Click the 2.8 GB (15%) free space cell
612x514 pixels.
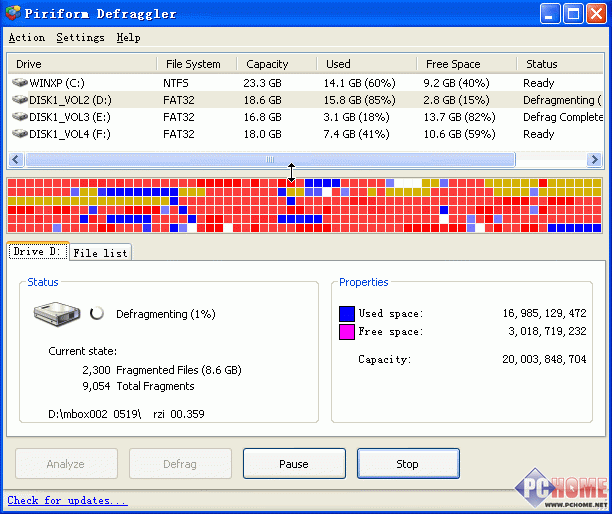(456, 100)
